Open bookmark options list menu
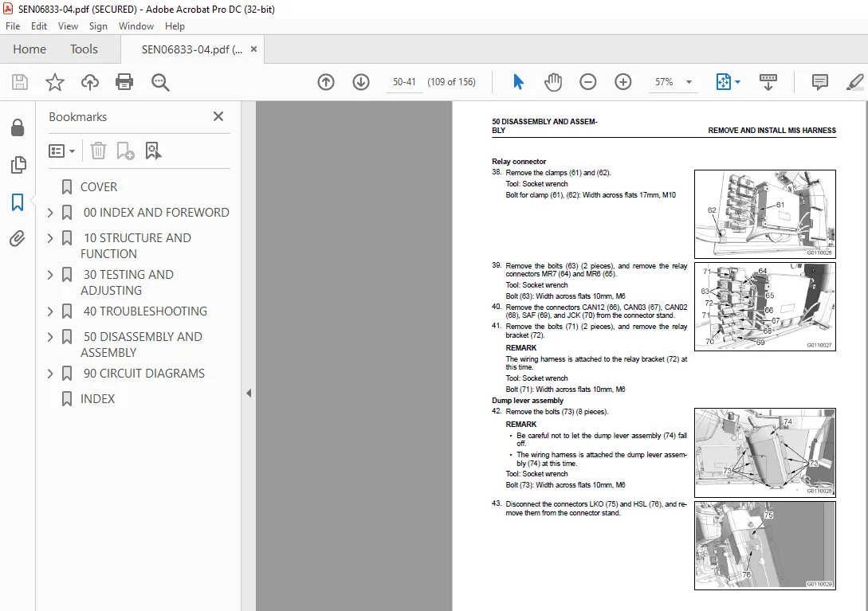The height and width of the screenshot is (611, 868). [62, 151]
